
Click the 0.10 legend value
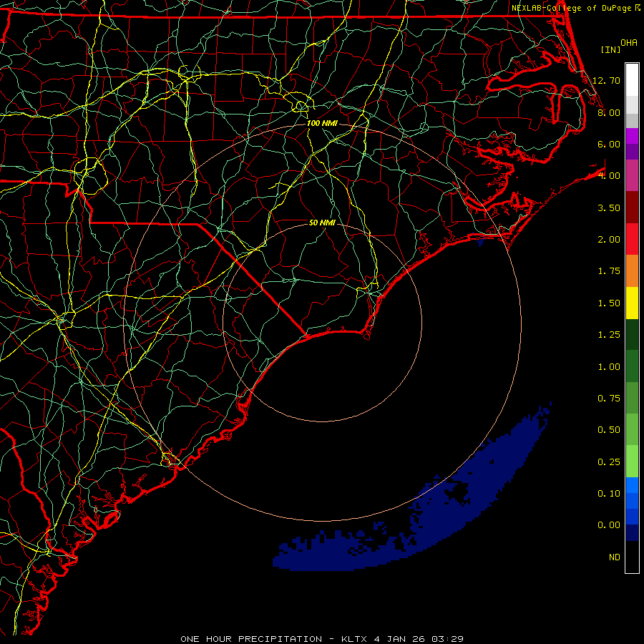pos(609,494)
